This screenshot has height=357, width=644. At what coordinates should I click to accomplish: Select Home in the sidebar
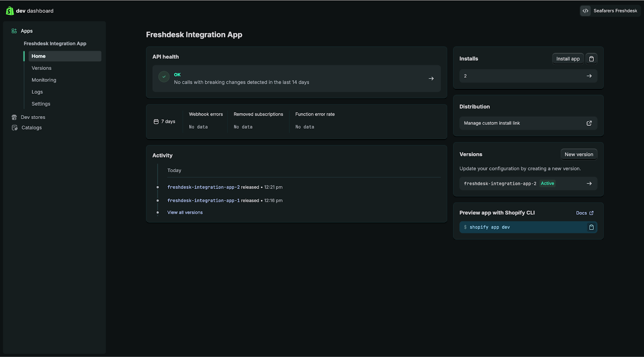click(64, 56)
